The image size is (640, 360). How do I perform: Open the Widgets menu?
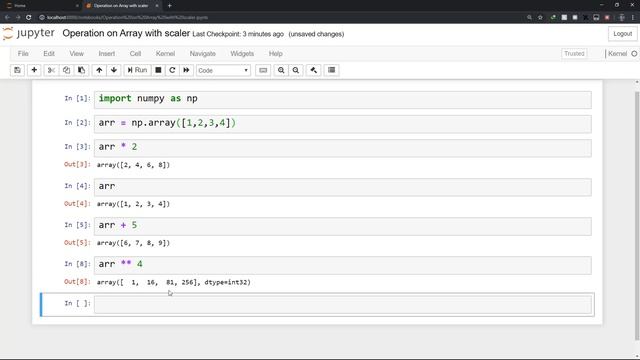242,53
